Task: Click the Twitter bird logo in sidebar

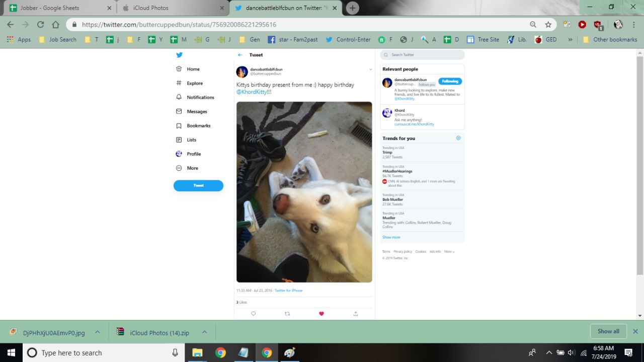Action: tap(179, 55)
